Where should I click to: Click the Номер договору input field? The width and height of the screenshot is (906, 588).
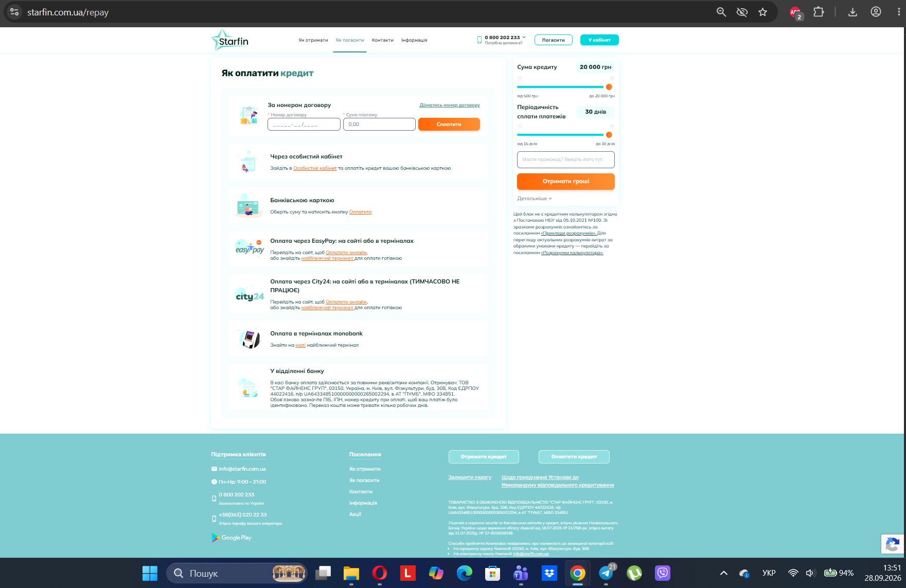coord(304,124)
